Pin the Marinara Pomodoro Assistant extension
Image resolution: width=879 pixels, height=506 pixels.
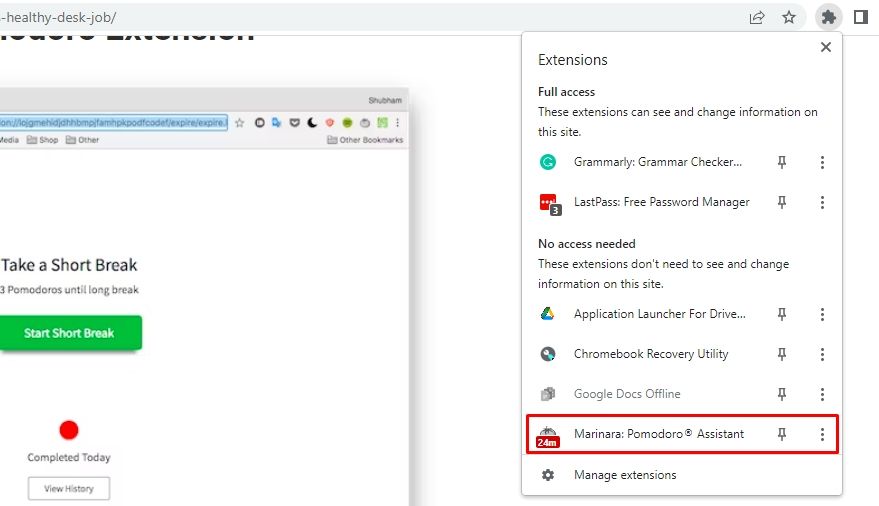point(782,434)
